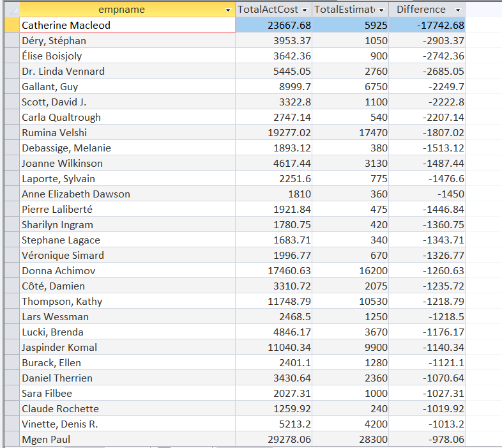Click the cell showing 3670
The height and width of the screenshot is (448, 502).
coord(350,332)
